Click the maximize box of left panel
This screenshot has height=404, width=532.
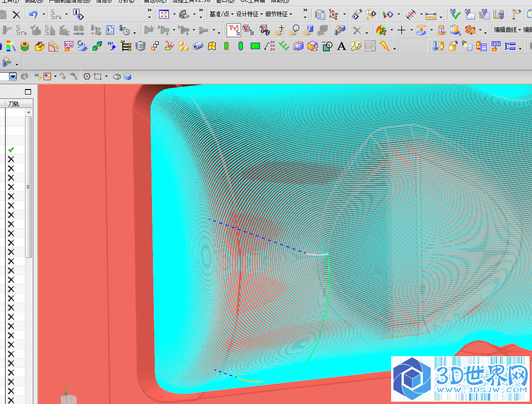[28, 92]
